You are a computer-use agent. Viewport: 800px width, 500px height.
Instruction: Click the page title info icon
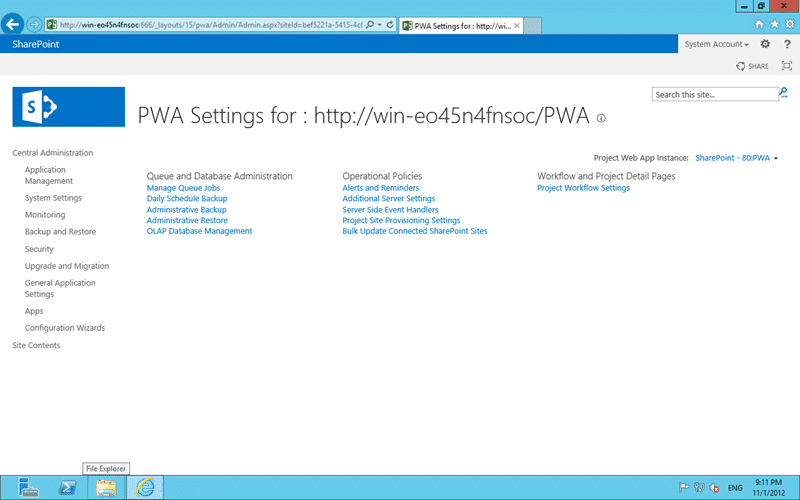602,118
